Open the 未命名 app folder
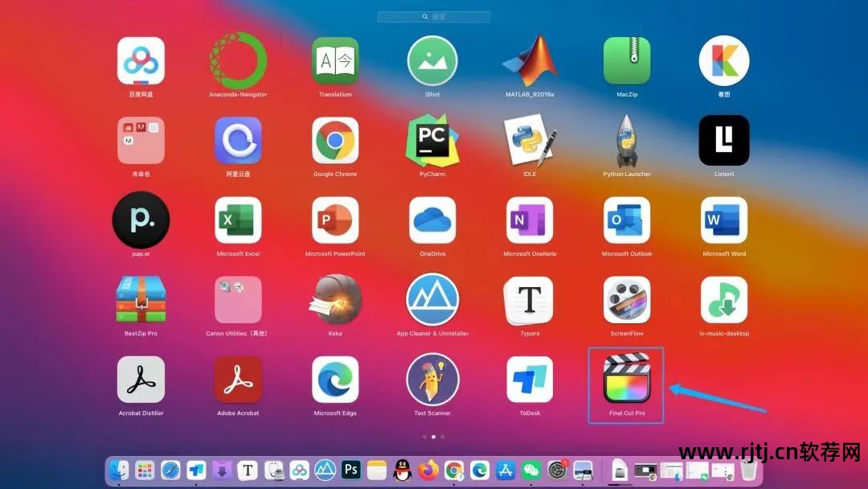 point(141,141)
